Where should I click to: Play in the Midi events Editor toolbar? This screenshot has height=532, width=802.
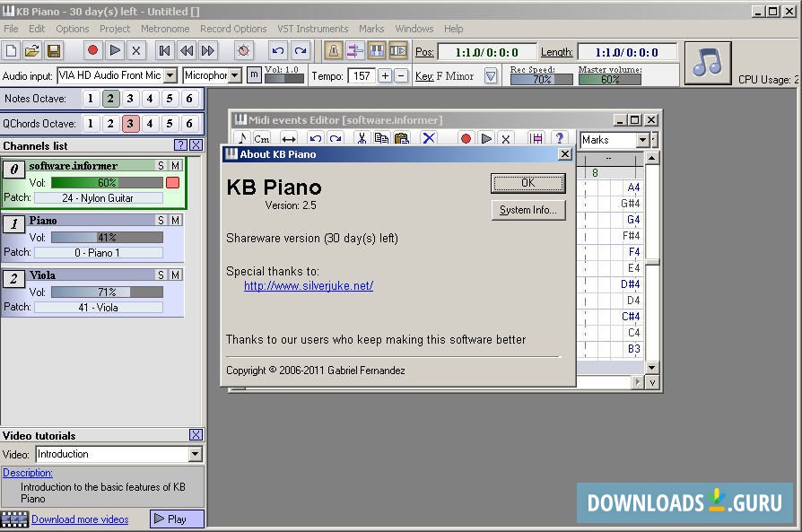486,139
